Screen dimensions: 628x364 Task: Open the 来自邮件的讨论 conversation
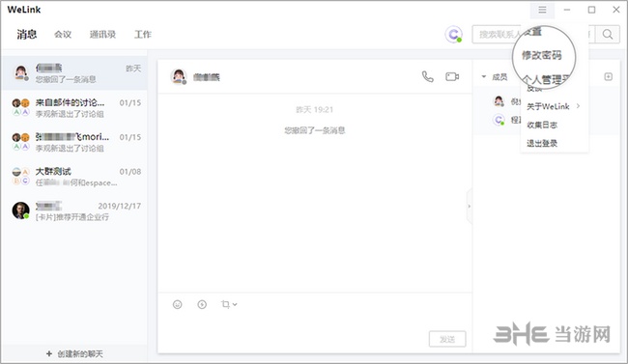pyautogui.click(x=74, y=108)
